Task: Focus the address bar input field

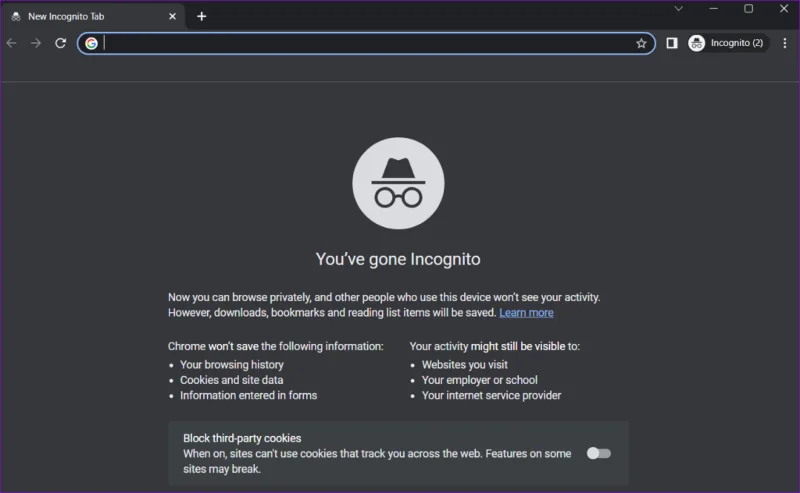Action: [367, 43]
